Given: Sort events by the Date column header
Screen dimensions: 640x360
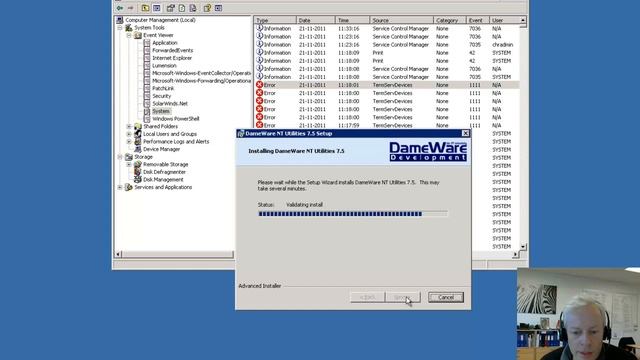Looking at the screenshot, I should point(316,20).
